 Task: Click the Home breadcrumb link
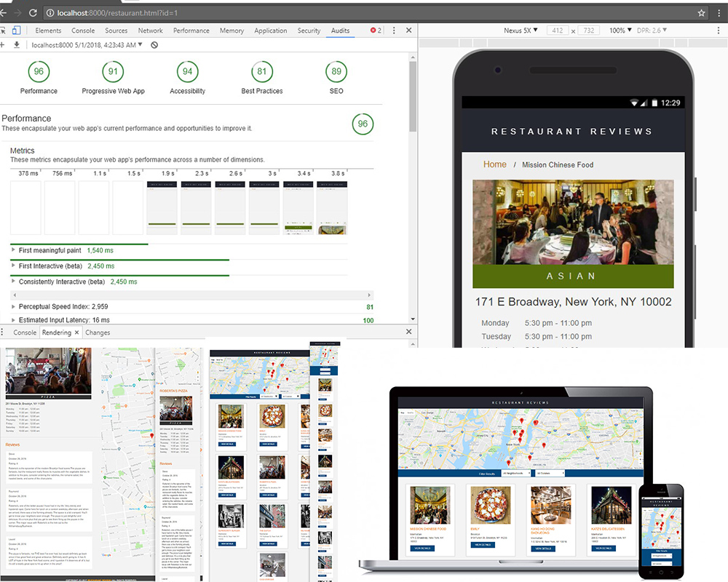494,164
